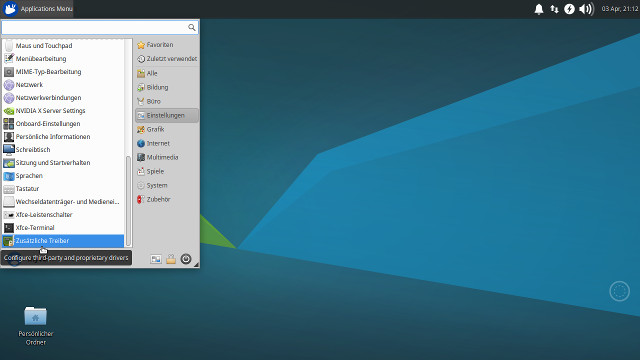The image size is (640, 360).
Task: Open the power manager indicator in panel
Action: point(569,9)
